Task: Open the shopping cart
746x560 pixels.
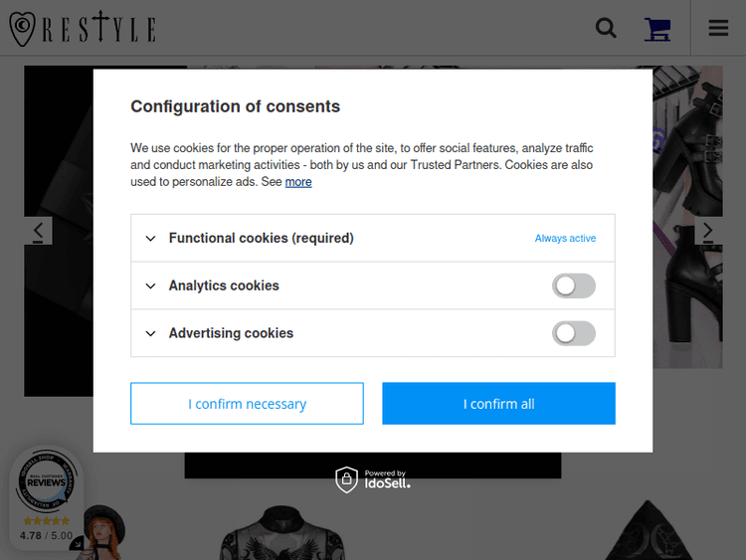Action: 657,29
